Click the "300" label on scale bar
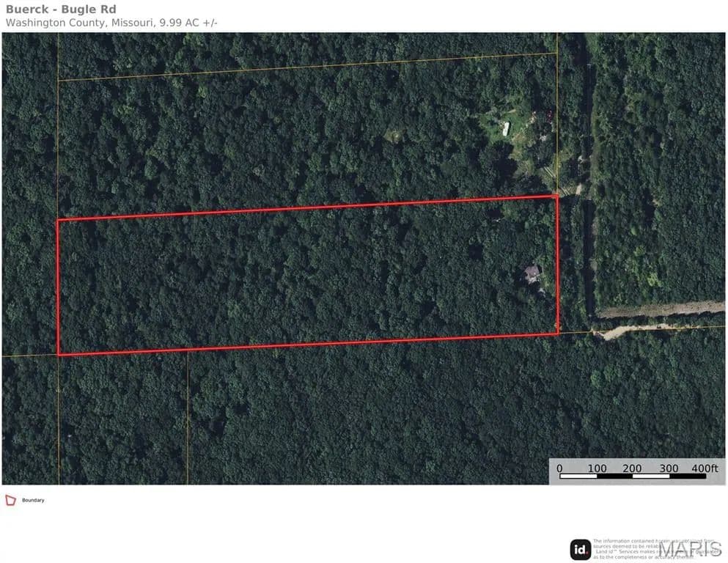 (669, 468)
